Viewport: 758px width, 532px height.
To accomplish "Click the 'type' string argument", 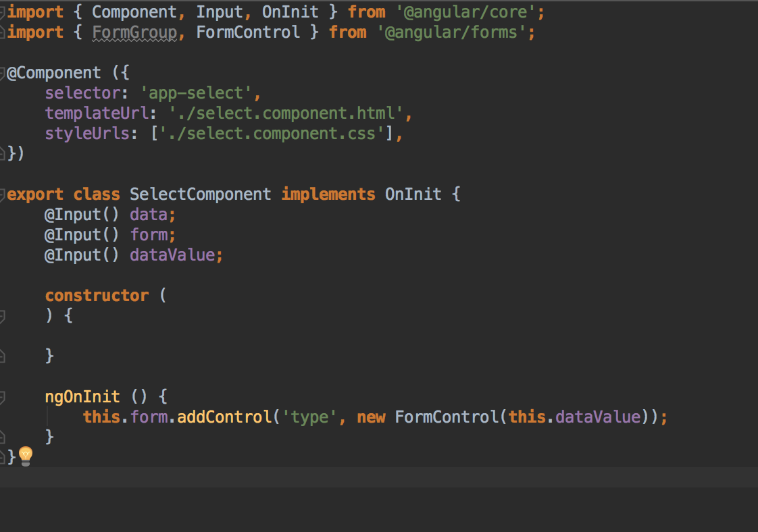I will [x=309, y=417].
